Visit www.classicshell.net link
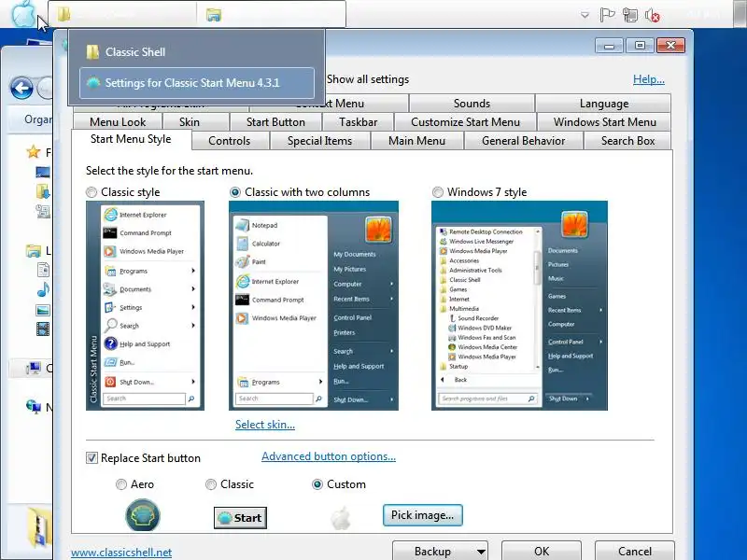 121,553
